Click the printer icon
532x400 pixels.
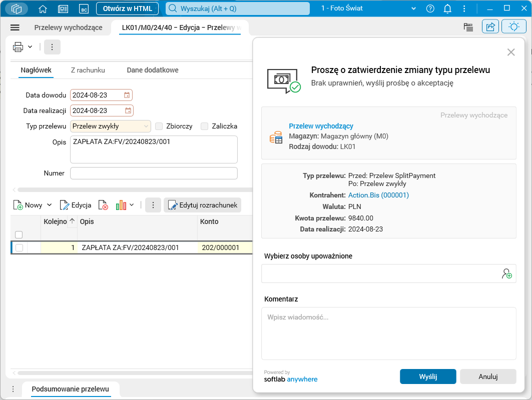tap(18, 47)
